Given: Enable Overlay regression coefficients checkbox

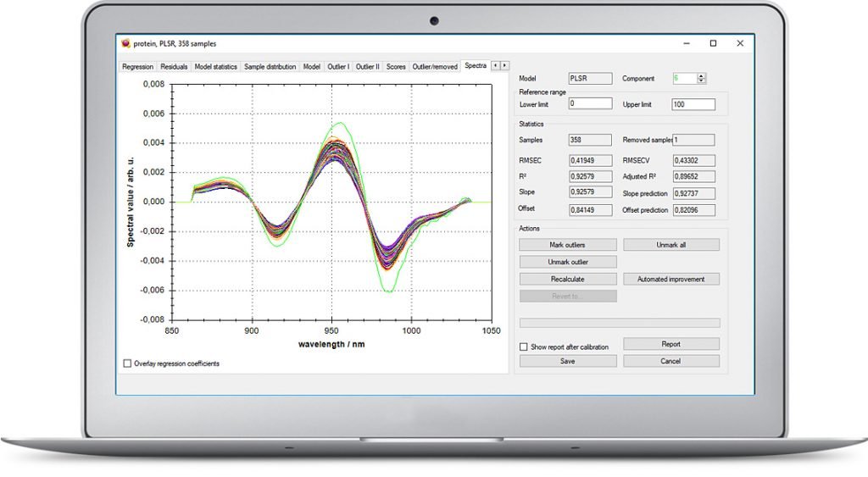Looking at the screenshot, I should tap(128, 363).
